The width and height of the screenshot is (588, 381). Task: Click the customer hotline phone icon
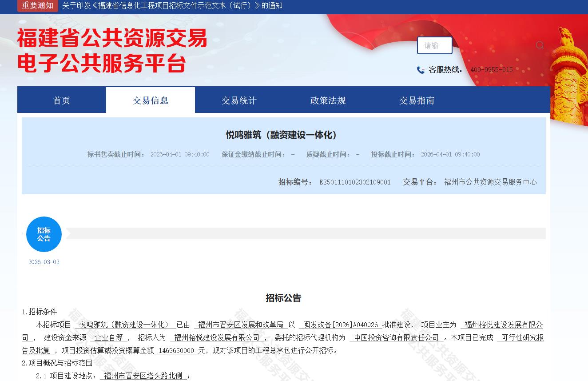pyautogui.click(x=421, y=70)
